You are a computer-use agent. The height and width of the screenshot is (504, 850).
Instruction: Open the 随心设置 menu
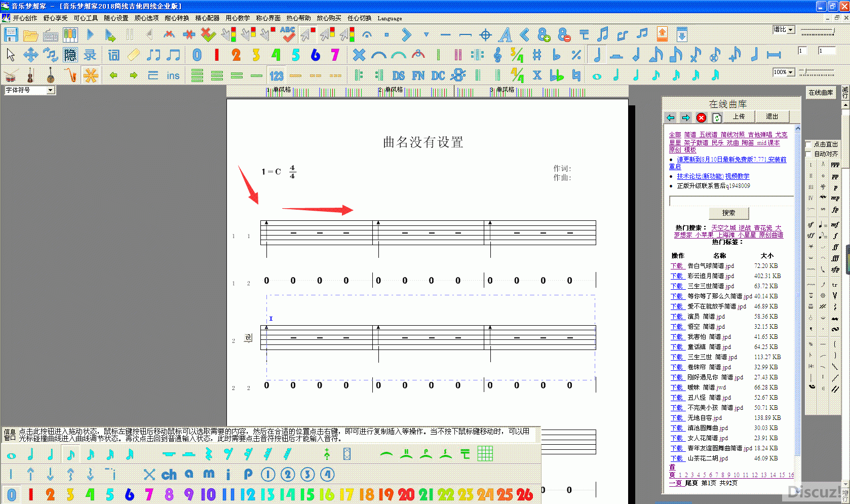click(x=116, y=18)
